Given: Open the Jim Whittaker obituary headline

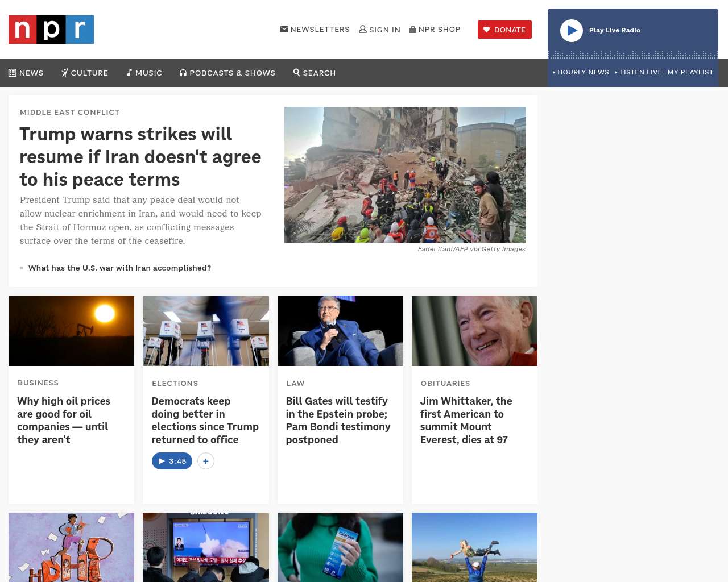Looking at the screenshot, I should pos(466,420).
